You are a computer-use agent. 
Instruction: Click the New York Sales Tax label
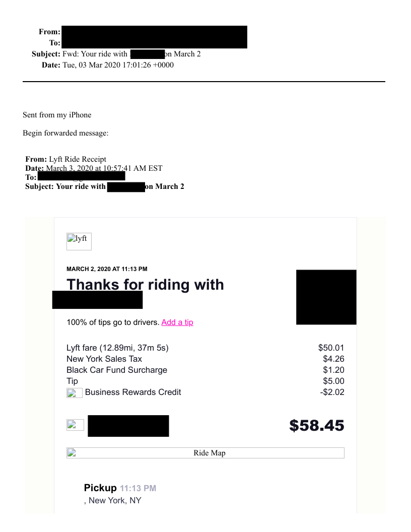click(104, 359)
